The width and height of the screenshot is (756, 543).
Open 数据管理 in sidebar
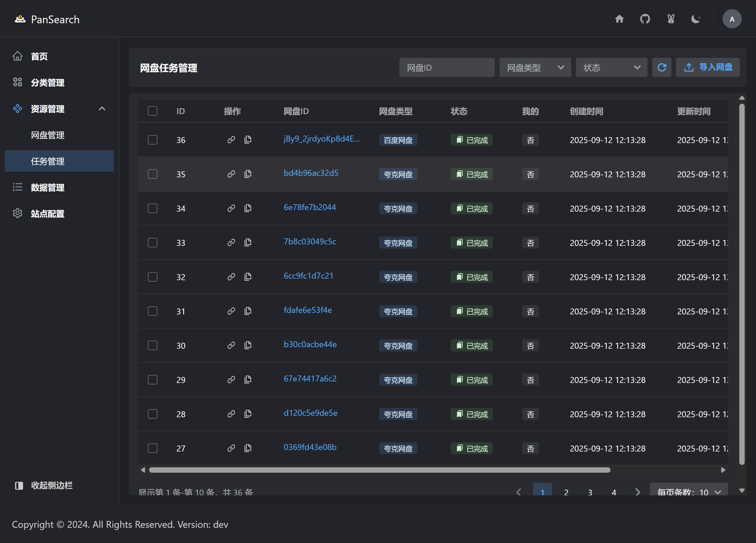(x=48, y=187)
